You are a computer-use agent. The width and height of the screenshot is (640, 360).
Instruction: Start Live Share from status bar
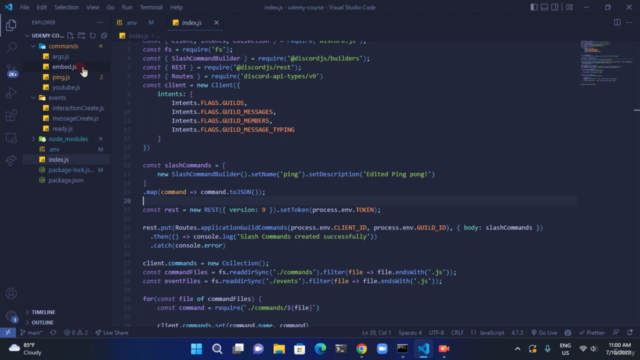click(x=111, y=333)
